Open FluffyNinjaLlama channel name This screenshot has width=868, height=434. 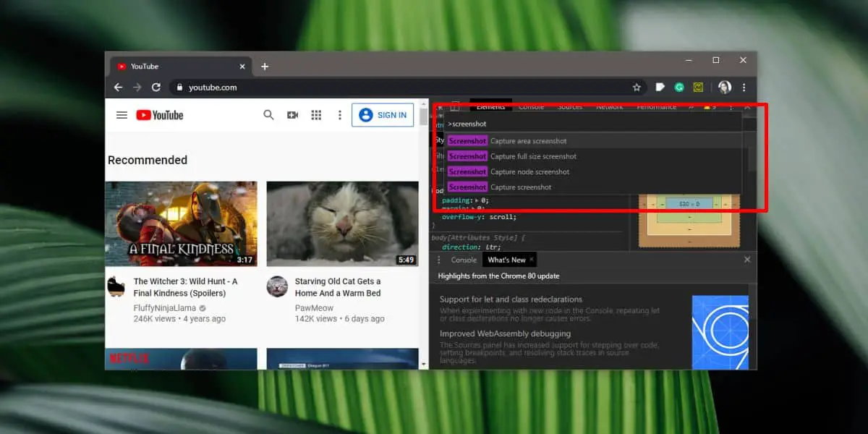164,307
